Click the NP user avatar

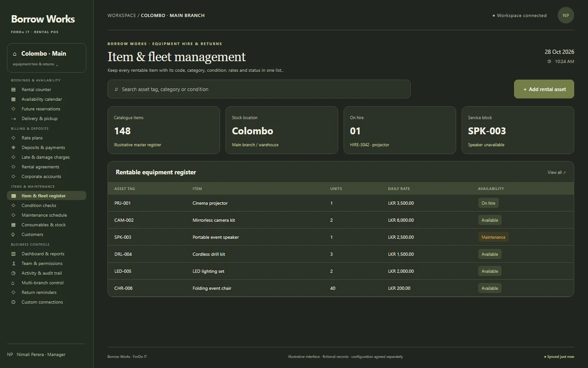pos(566,15)
